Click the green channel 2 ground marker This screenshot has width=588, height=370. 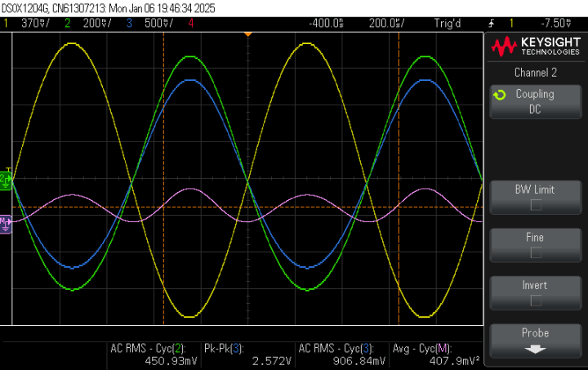coord(6,181)
